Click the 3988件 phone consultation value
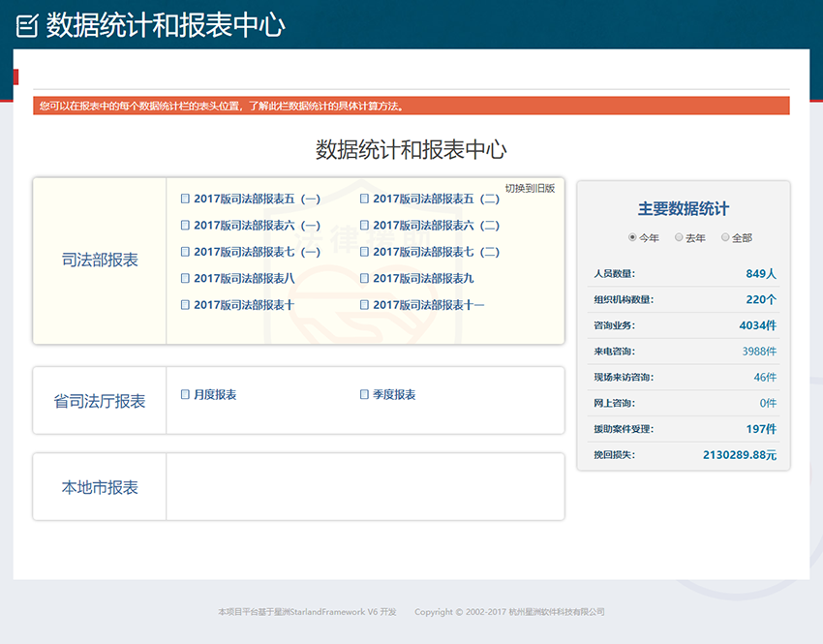This screenshot has height=644, width=823. pos(759,352)
